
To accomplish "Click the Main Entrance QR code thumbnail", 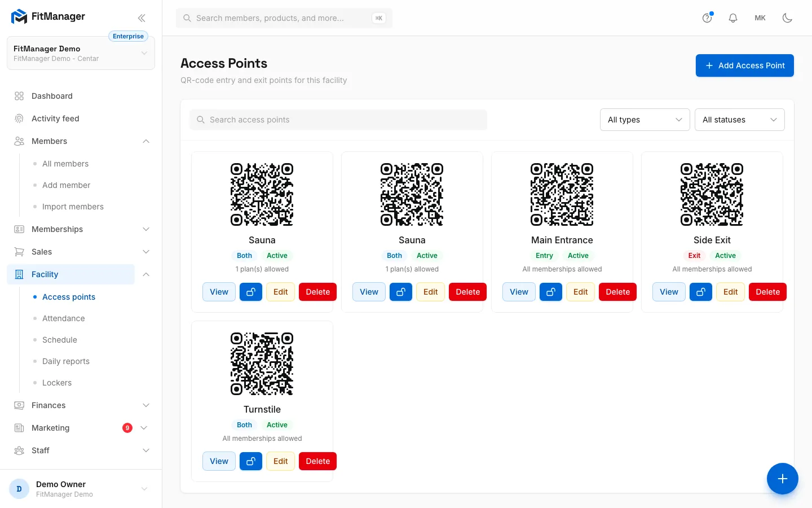I will click(x=562, y=195).
